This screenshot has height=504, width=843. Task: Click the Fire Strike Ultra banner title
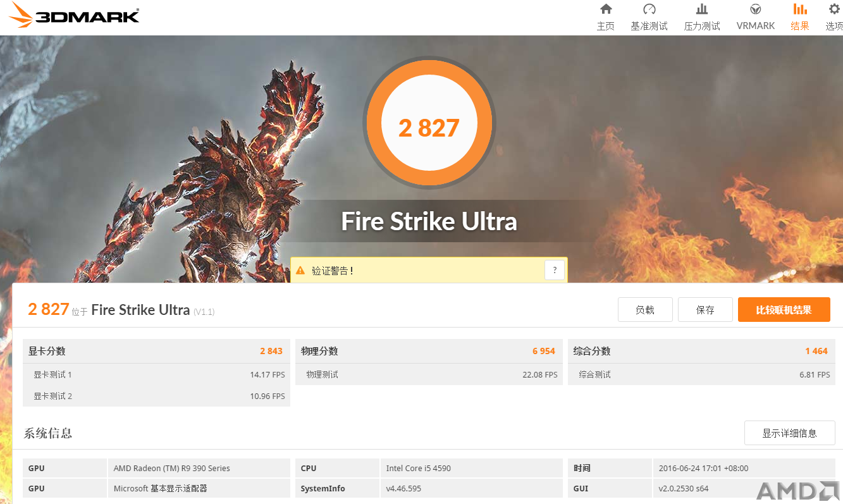point(429,221)
